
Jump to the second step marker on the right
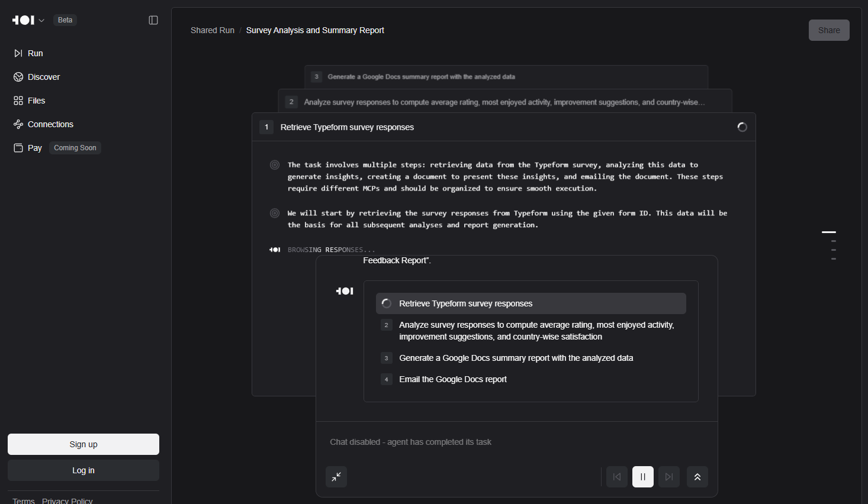(834, 241)
